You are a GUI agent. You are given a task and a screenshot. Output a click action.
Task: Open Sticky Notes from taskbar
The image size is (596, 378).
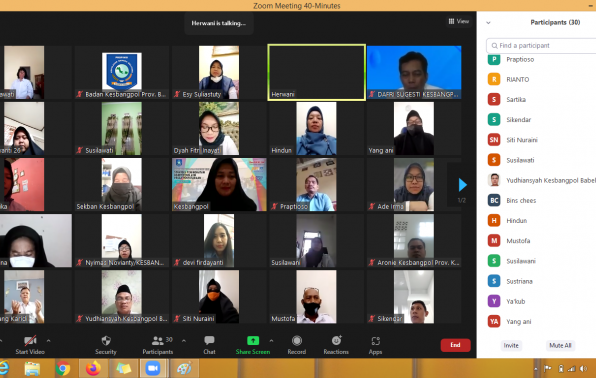pos(123,368)
